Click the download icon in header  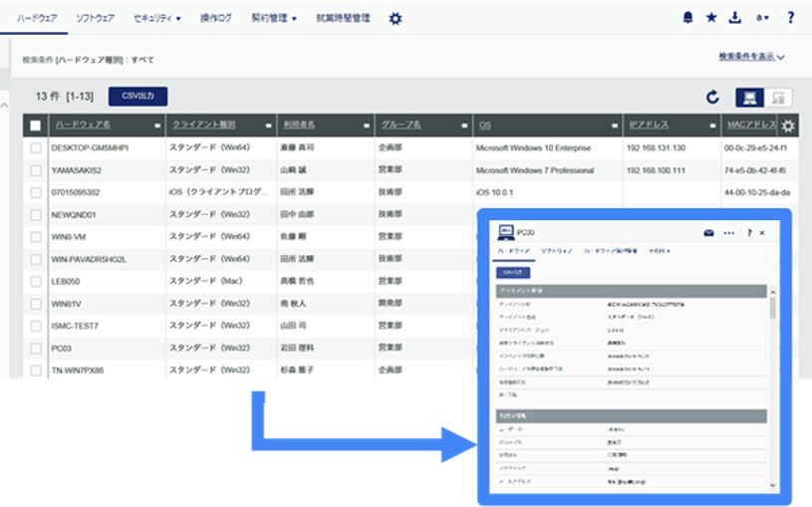736,18
